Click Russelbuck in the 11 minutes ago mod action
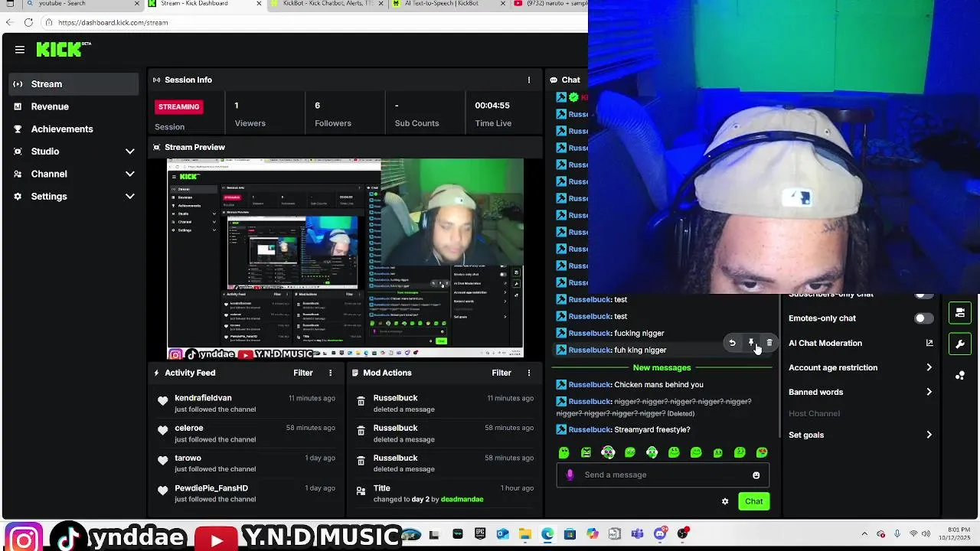Viewport: 980px width, 551px height. [395, 398]
